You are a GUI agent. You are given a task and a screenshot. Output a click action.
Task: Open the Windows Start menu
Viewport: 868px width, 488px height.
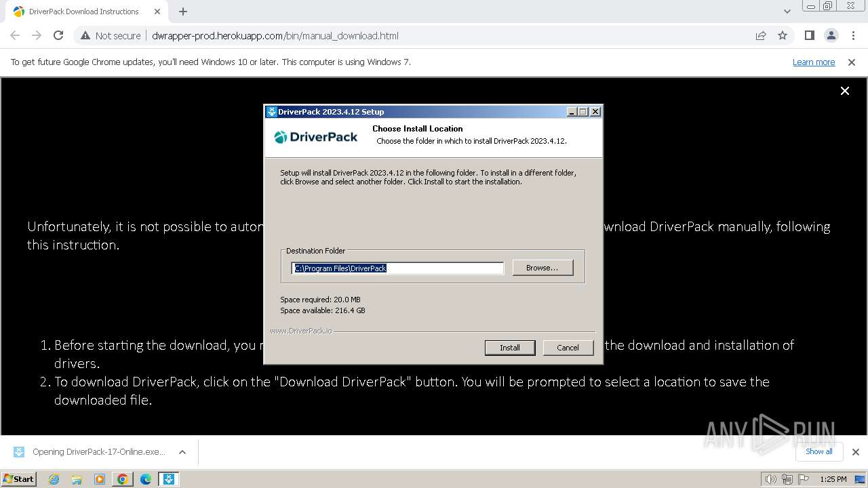coord(19,479)
